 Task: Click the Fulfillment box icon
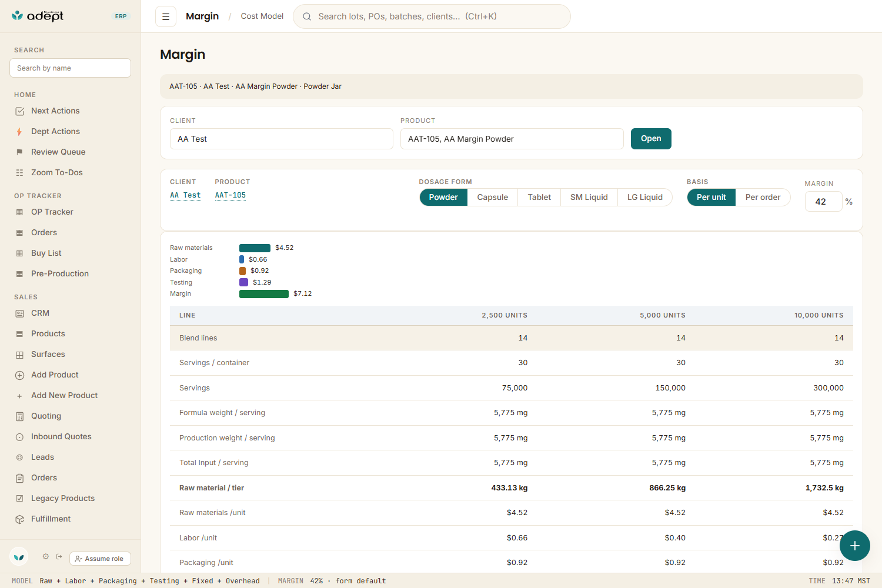click(x=19, y=519)
